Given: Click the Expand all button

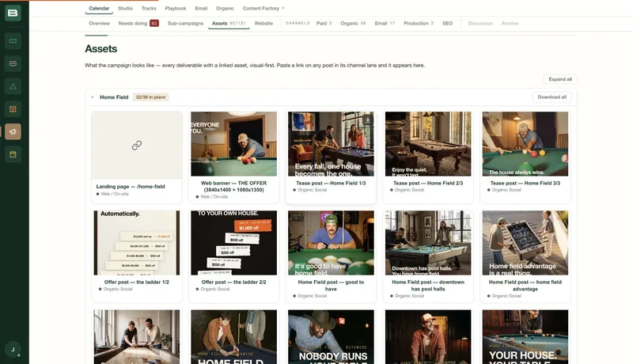Looking at the screenshot, I should pos(560,79).
